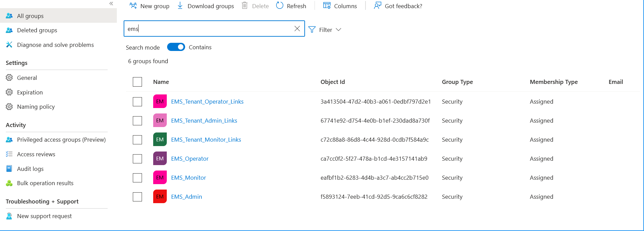Open the EMS_Monitor group link
This screenshot has width=644, height=231.
(189, 178)
